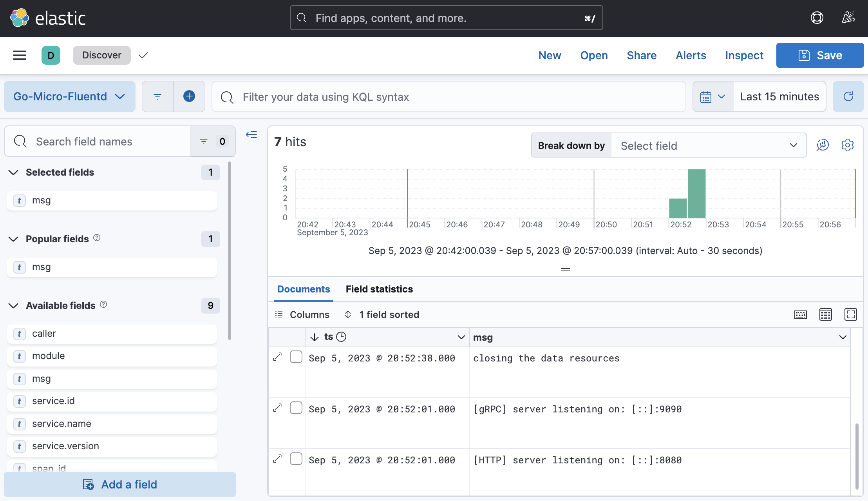Collapse the Available fields section

(x=13, y=306)
